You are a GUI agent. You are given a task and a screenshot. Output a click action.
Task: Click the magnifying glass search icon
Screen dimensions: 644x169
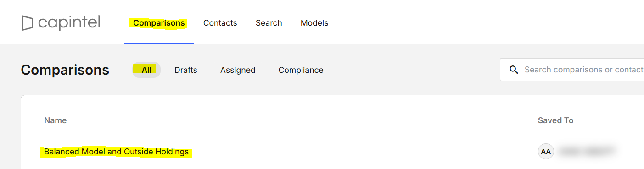pyautogui.click(x=514, y=70)
